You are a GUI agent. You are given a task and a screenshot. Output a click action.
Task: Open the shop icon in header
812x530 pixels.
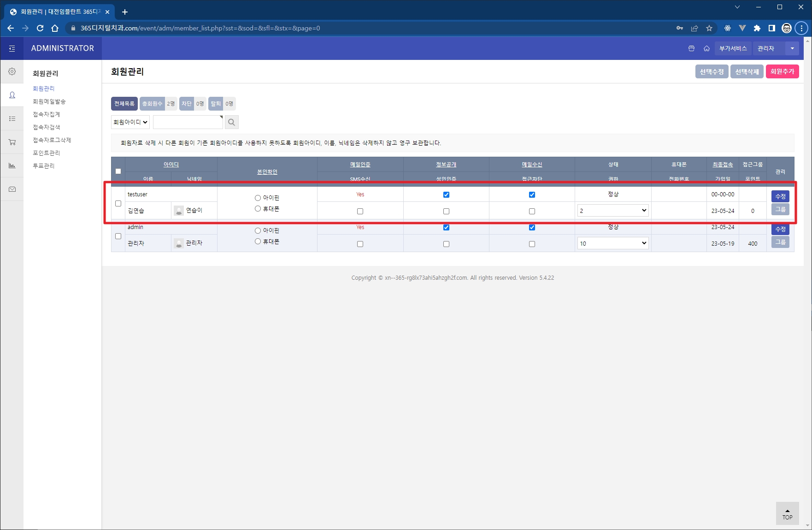pyautogui.click(x=691, y=48)
